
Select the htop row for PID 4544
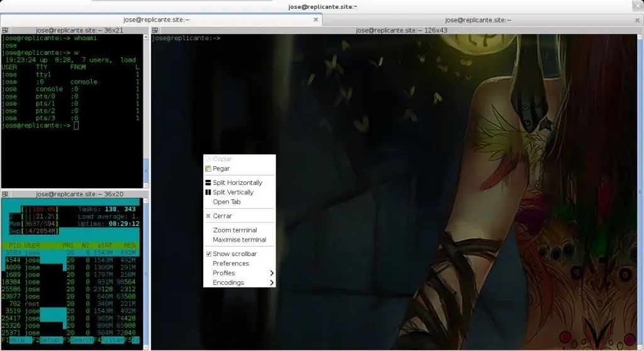[70, 260]
